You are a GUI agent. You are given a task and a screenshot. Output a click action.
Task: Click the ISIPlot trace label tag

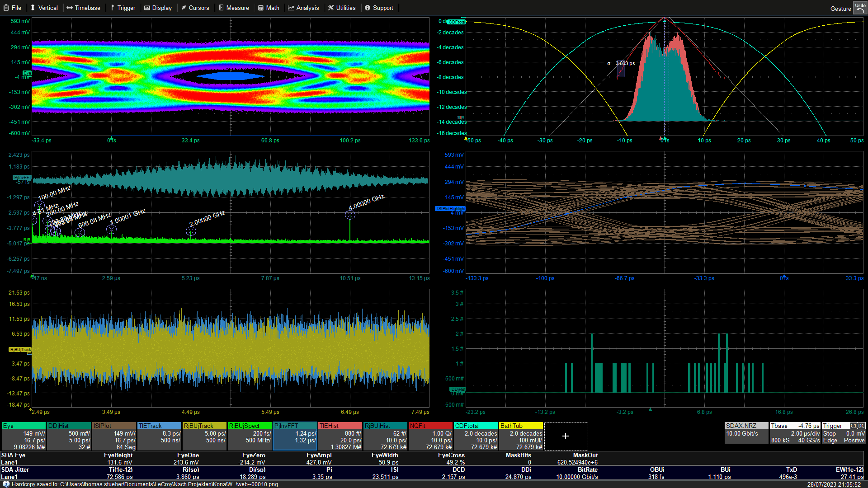click(x=450, y=209)
